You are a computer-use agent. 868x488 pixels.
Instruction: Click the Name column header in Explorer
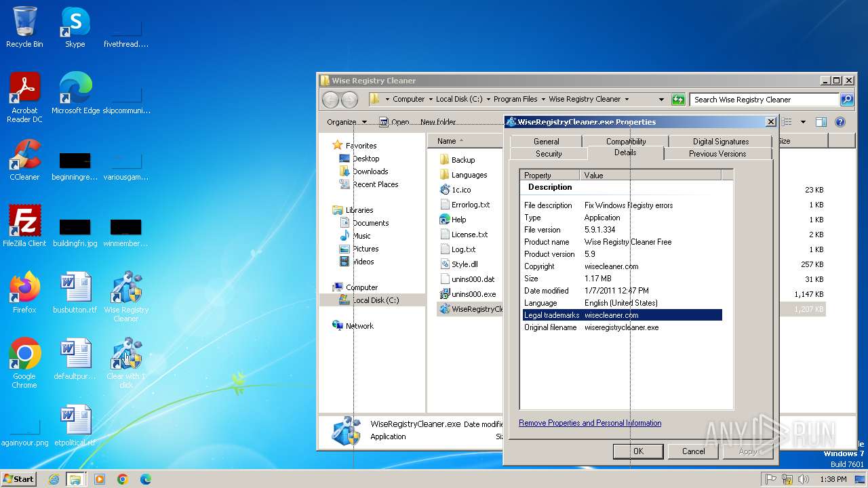[x=464, y=141]
